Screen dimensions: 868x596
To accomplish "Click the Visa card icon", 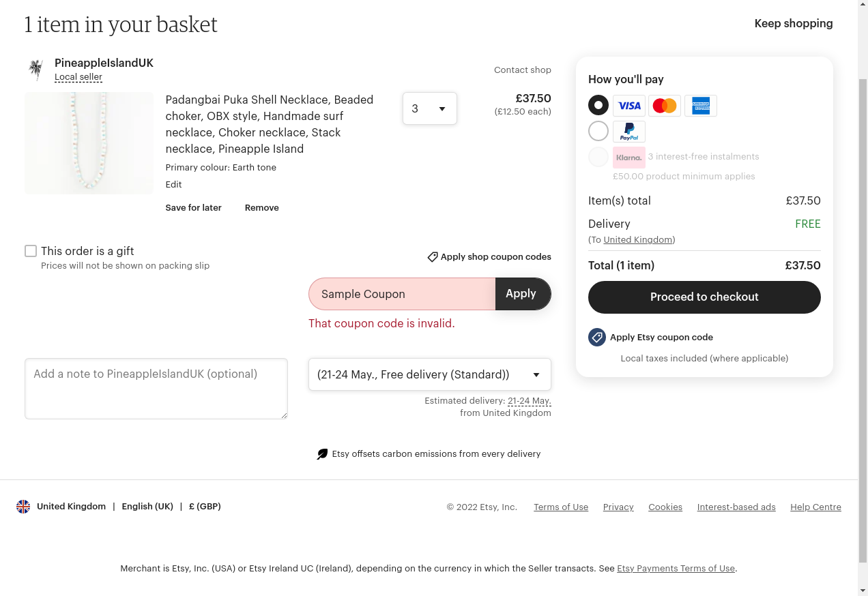I will click(629, 106).
